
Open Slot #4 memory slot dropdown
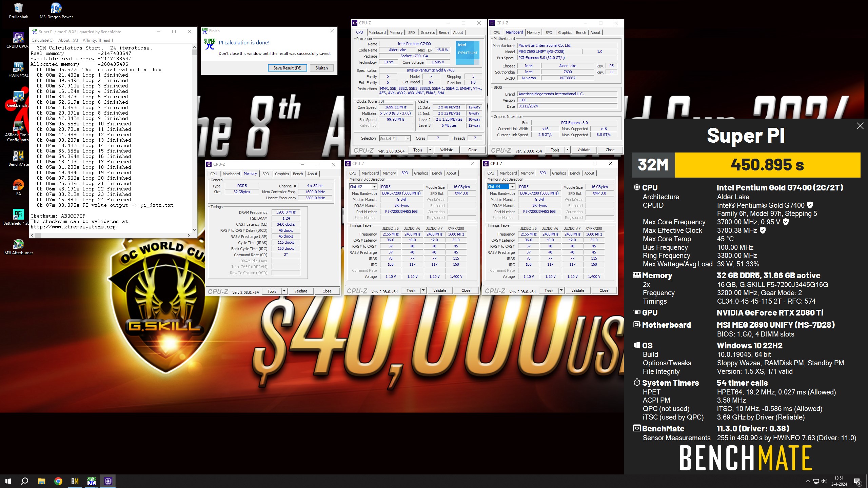(501, 187)
